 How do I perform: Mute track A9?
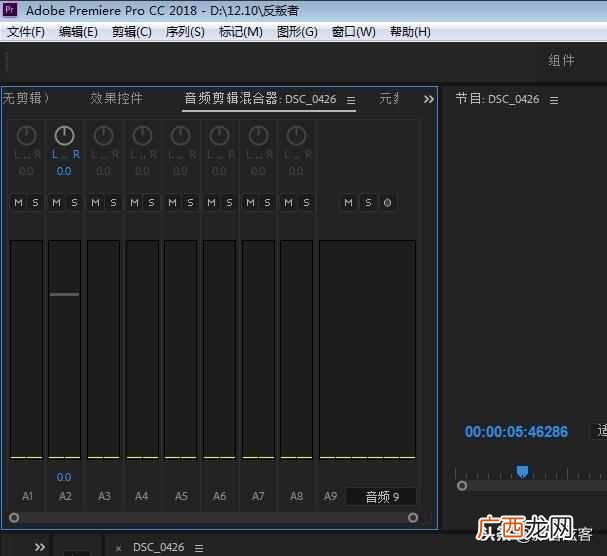pos(348,202)
